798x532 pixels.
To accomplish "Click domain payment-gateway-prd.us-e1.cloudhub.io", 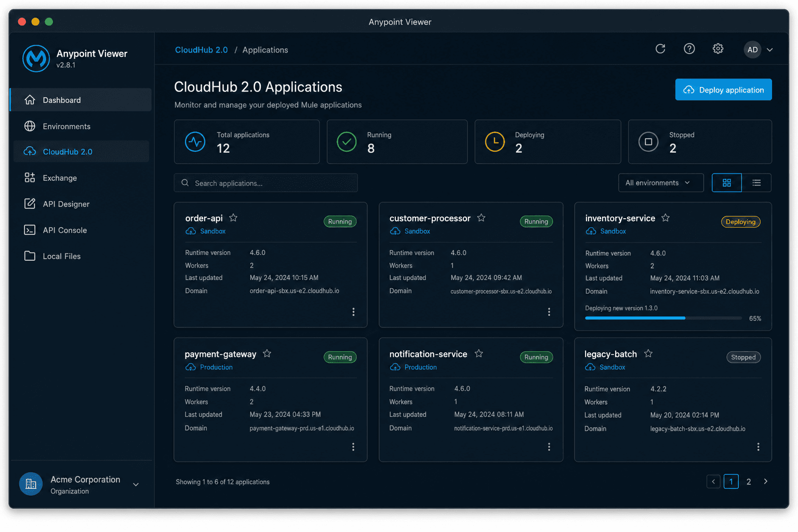I will point(302,428).
